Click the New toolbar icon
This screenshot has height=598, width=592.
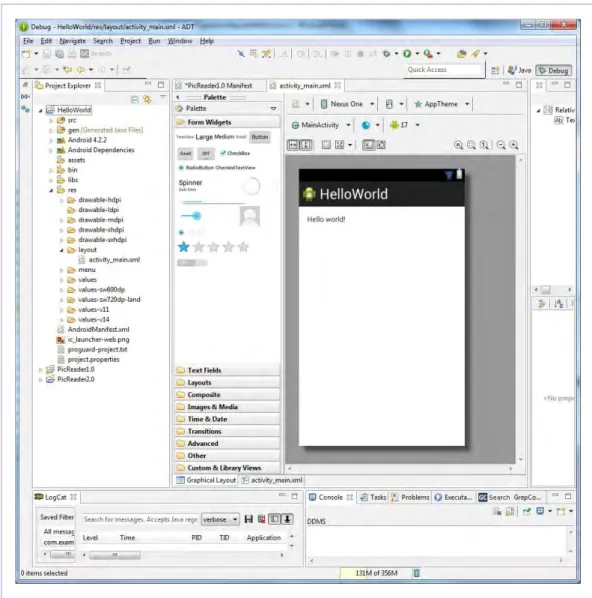26,54
